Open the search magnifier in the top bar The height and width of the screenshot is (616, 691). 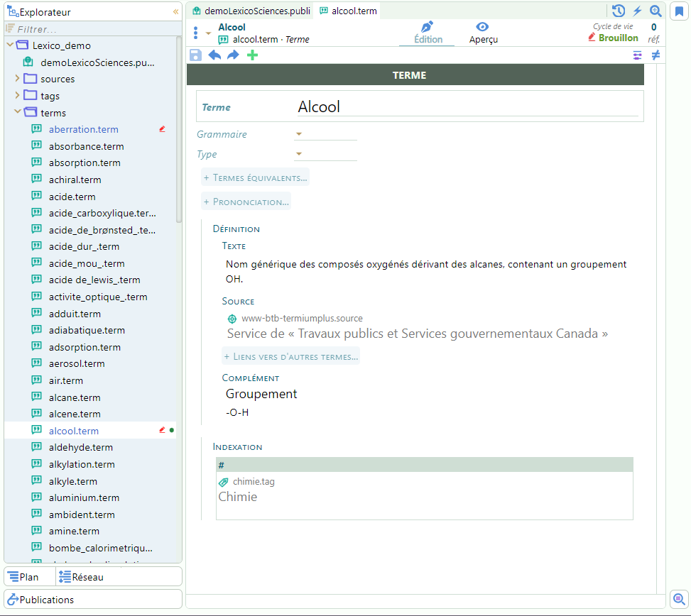coord(655,11)
